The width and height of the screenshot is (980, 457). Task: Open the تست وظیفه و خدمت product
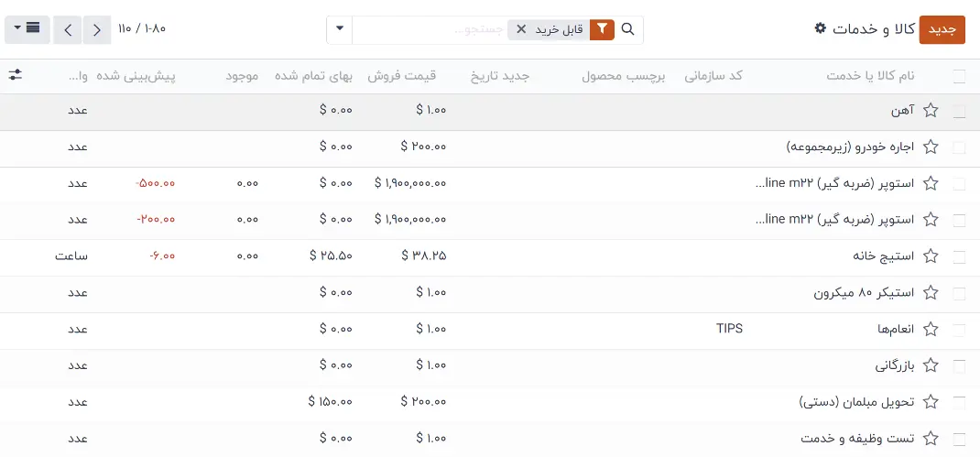[x=857, y=439]
